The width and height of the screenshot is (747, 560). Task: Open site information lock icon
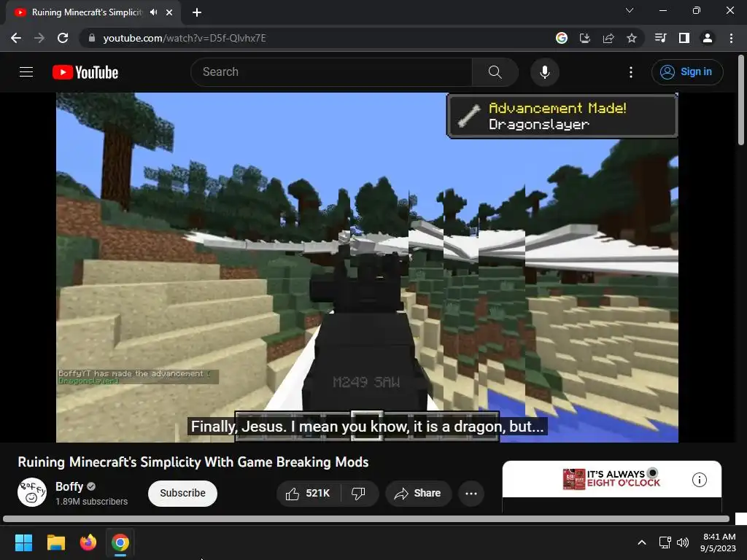coord(92,38)
